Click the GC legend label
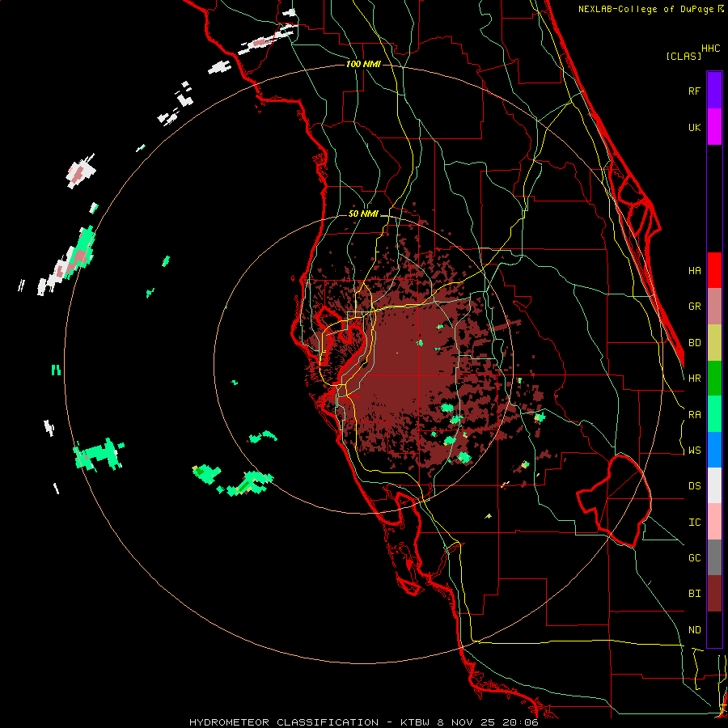 coord(694,558)
